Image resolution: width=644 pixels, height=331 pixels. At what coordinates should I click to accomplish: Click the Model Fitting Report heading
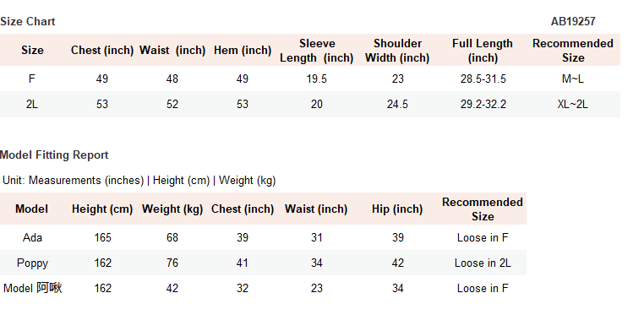pos(54,155)
